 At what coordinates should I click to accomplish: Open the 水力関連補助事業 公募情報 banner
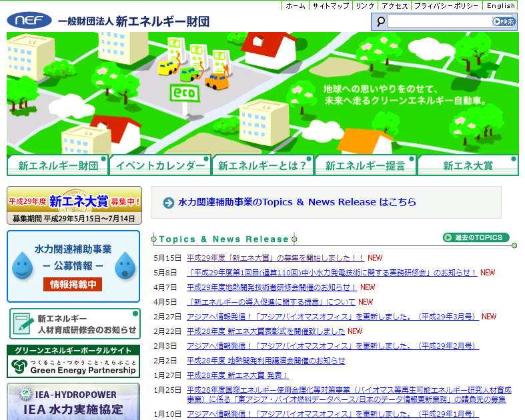pyautogui.click(x=73, y=267)
